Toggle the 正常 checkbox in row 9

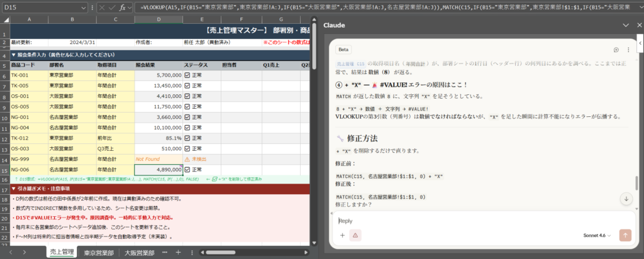(187, 107)
